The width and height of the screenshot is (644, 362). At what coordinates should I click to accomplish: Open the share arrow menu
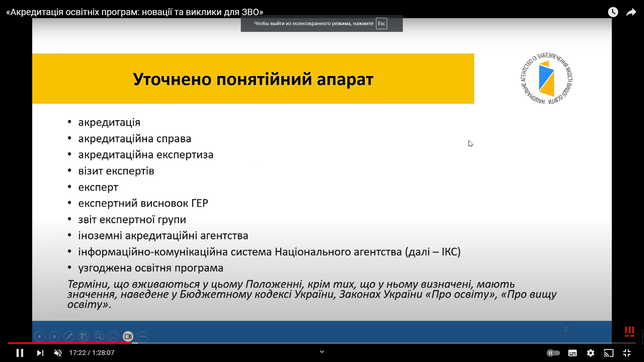click(x=631, y=12)
